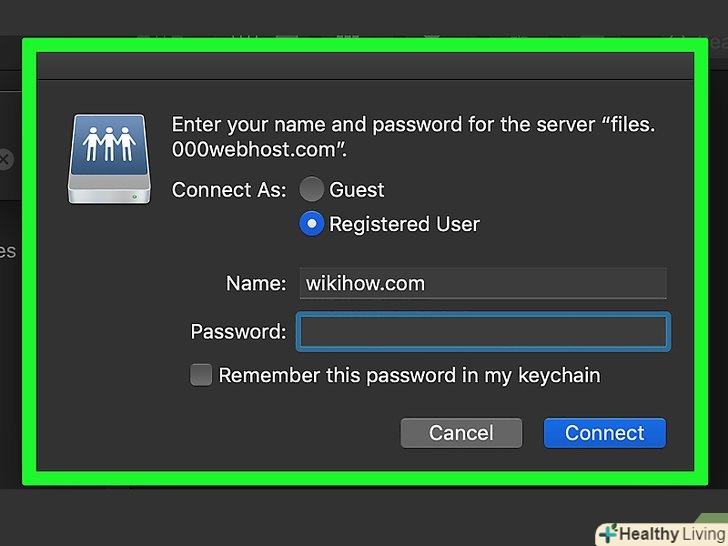Click the "Enter your name and password" prompt
Screen dimensions: 728x546
tap(414, 125)
